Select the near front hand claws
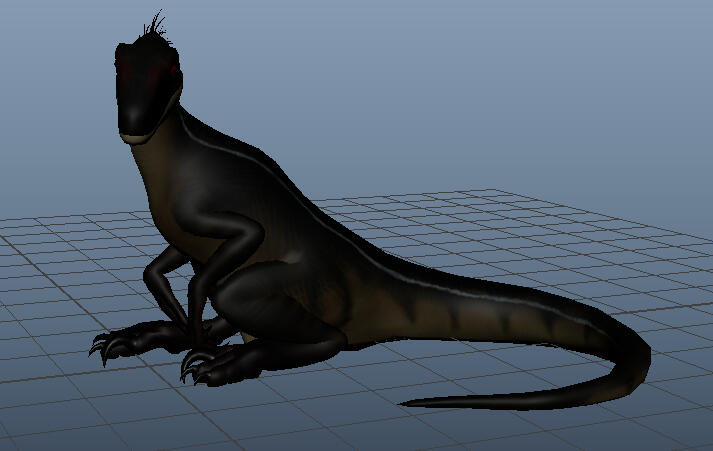Image resolution: width=713 pixels, height=451 pixels. [196, 365]
